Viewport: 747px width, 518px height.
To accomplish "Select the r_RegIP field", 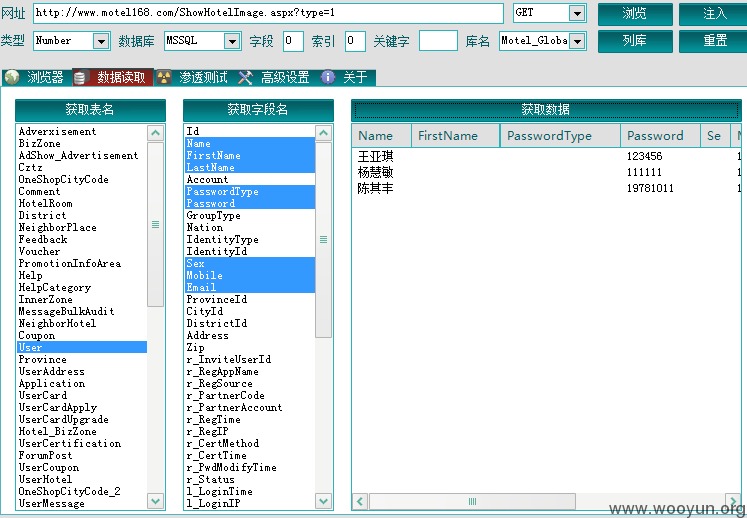I will (250, 431).
